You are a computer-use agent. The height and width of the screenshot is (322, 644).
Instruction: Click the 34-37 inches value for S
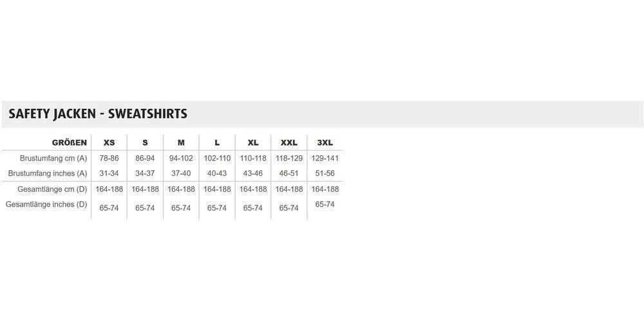[145, 173]
